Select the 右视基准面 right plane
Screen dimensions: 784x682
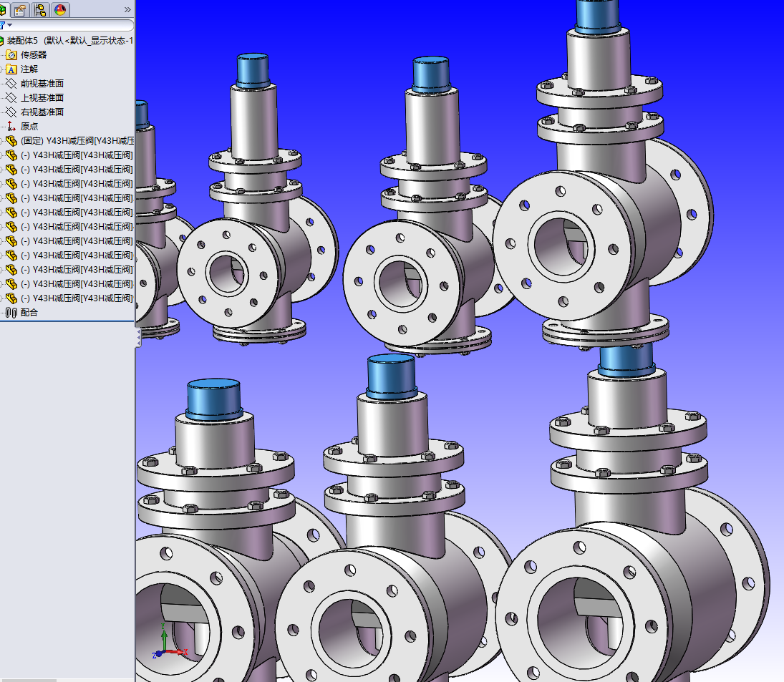click(35, 112)
